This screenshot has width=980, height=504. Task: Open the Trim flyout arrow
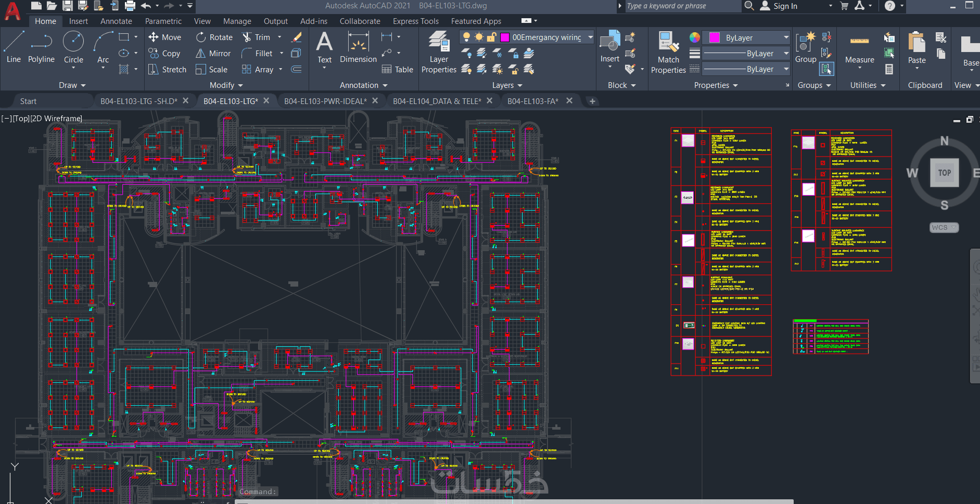[x=279, y=37]
